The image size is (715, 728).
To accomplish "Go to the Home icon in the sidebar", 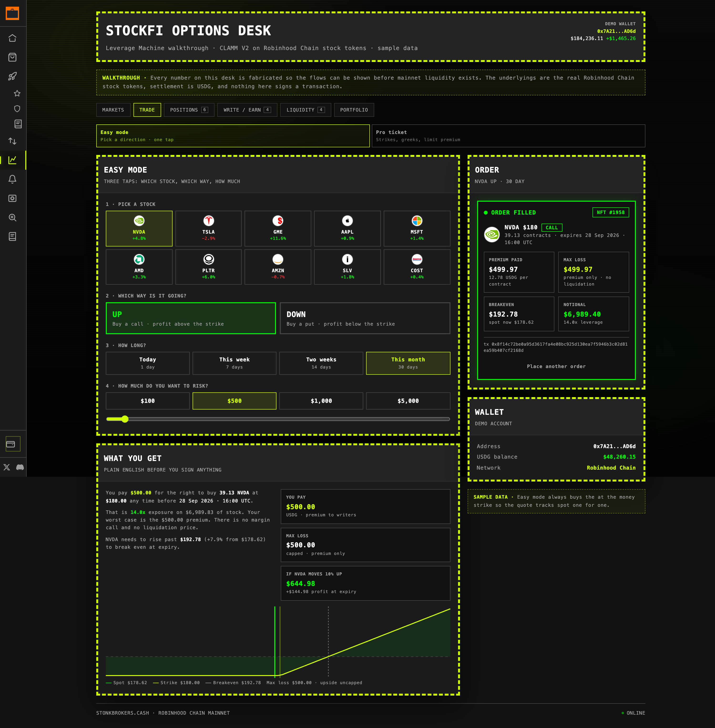I will [x=12, y=38].
